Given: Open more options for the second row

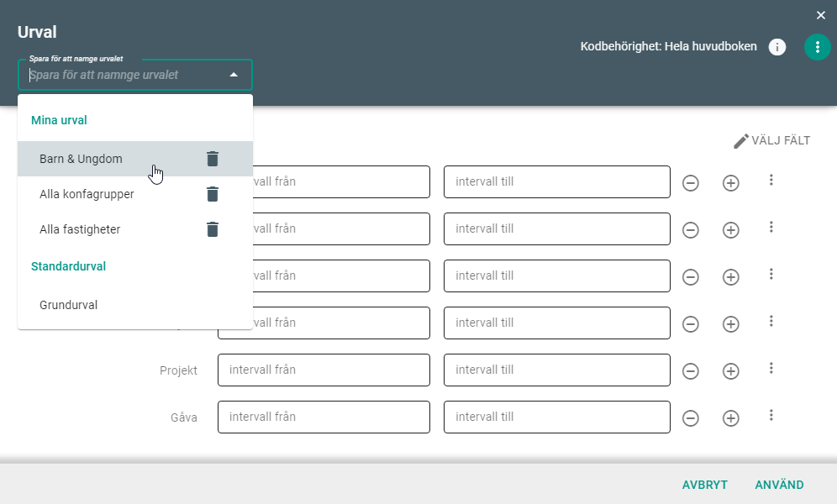Looking at the screenshot, I should pos(771,227).
